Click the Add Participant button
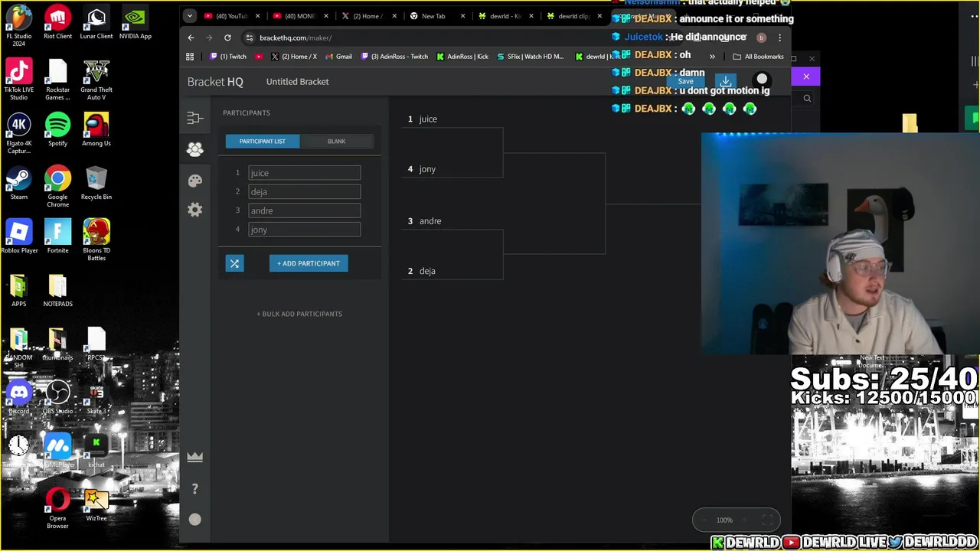This screenshot has width=980, height=551. (309, 263)
